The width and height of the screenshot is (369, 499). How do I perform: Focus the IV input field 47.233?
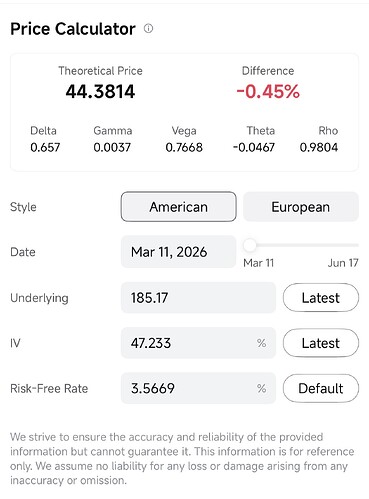coord(198,343)
